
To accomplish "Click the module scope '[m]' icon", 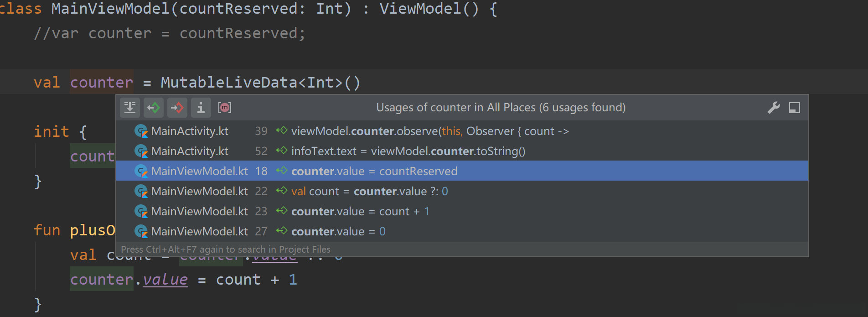I will coord(225,108).
